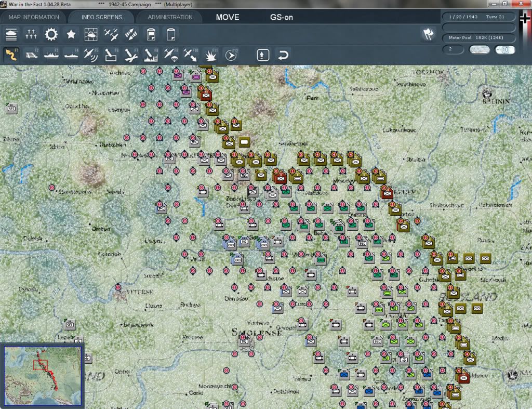Image resolution: width=532 pixels, height=409 pixels.
Task: Click the minimap overview thumbnail
Action: (43, 376)
